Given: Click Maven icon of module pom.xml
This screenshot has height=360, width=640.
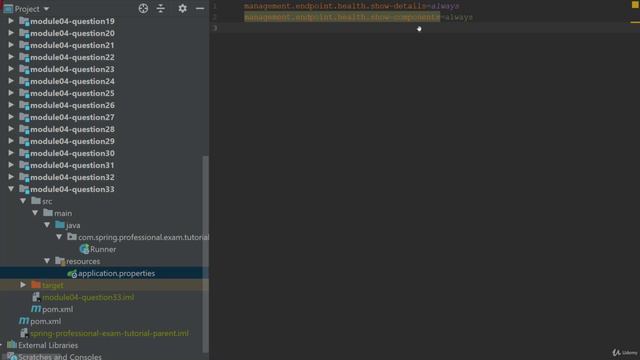Looking at the screenshot, I should [x=36, y=309].
